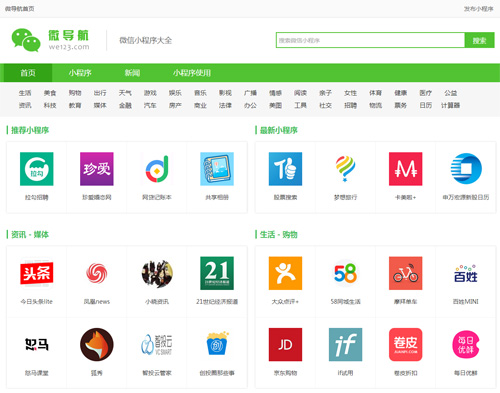The width and height of the screenshot is (500, 393).
Task: Switch to the 小程序 tab
Action: [80, 73]
